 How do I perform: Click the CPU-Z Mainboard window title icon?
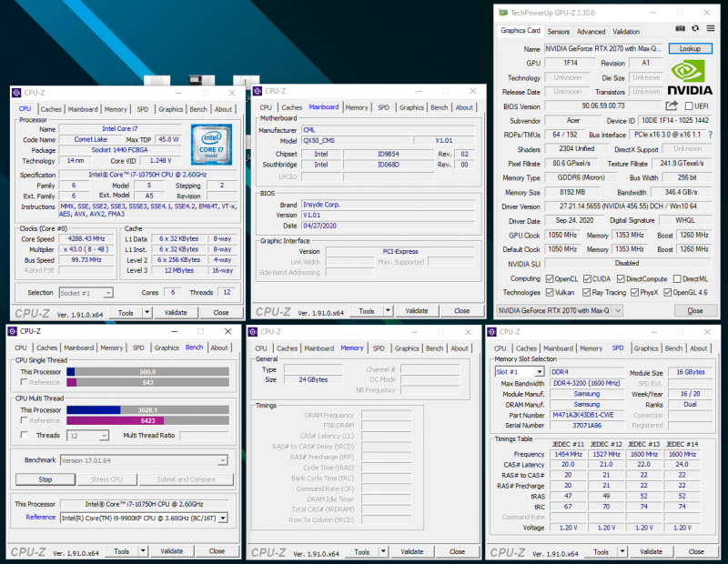tap(258, 91)
